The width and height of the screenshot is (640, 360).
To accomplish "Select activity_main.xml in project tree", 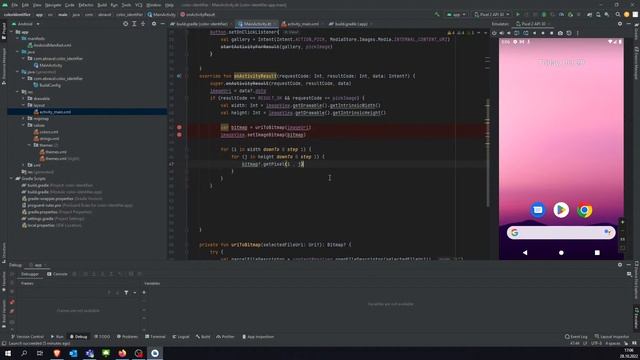I will [x=52, y=112].
